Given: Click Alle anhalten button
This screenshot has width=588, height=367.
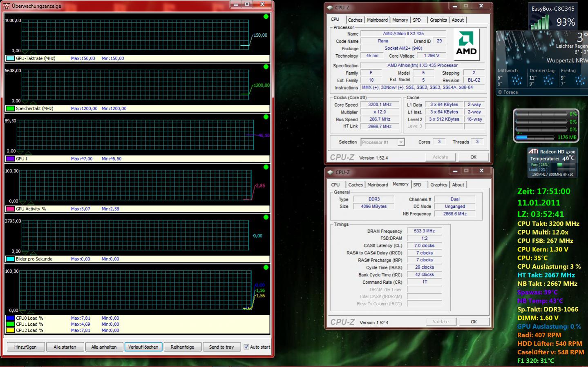Looking at the screenshot, I should coord(104,347).
